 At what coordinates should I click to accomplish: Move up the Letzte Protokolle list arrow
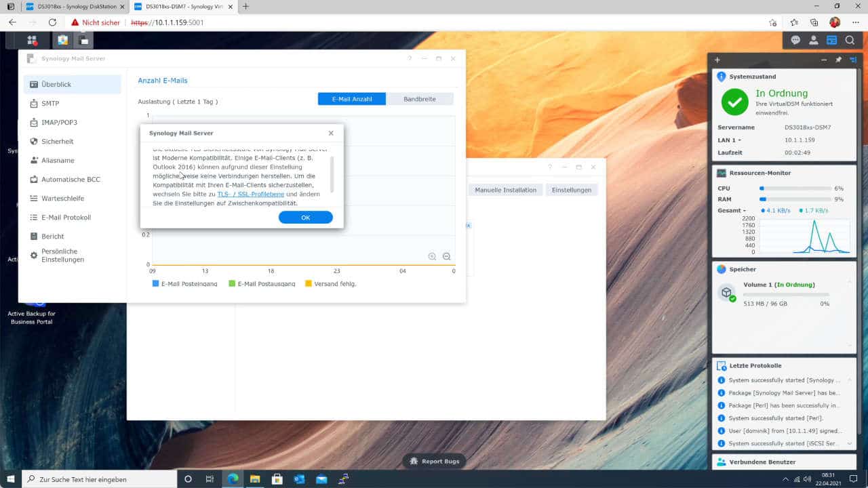850,380
